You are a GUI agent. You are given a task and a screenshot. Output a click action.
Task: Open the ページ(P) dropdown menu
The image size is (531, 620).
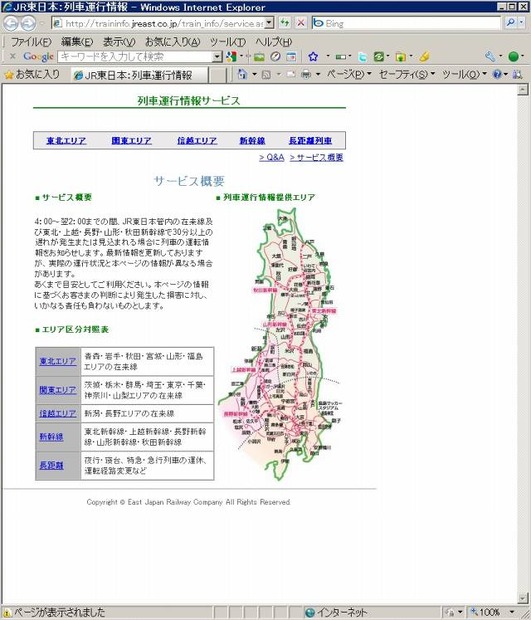(348, 74)
